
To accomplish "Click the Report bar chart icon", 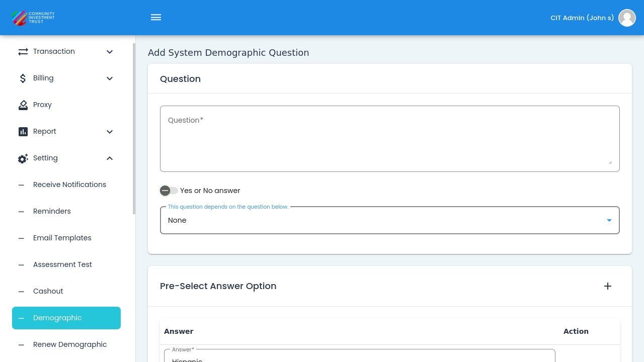I will tap(23, 132).
